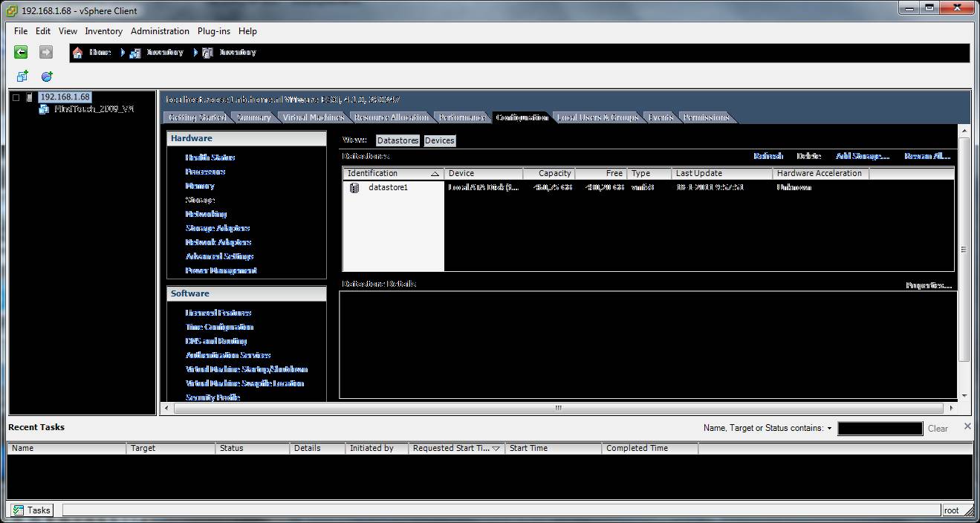Switch to the Virtual Machines tab
980x523 pixels.
click(313, 117)
